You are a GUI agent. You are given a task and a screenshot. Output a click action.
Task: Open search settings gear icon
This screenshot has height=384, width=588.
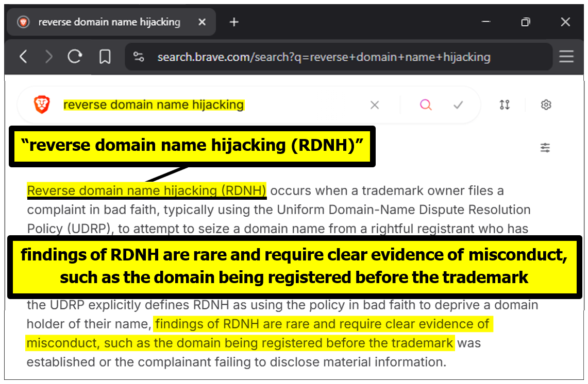[x=546, y=105]
